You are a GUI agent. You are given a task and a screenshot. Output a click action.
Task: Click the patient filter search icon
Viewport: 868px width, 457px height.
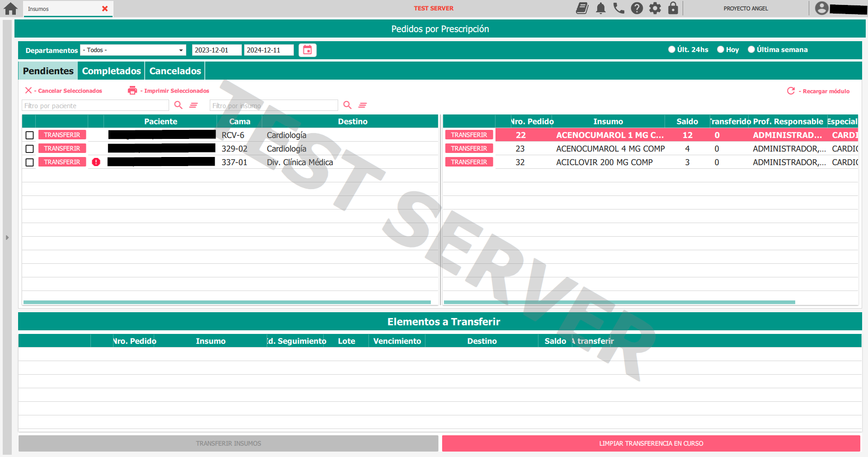(x=179, y=105)
